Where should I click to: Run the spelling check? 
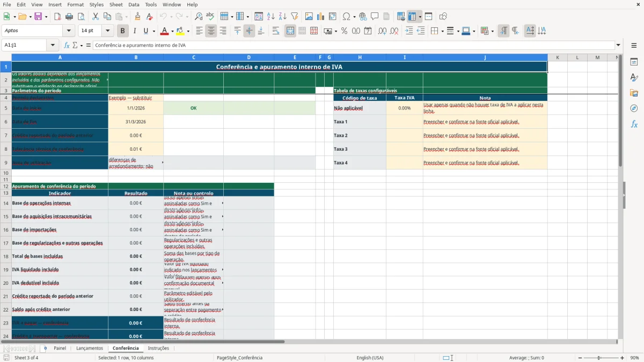pyautogui.click(x=210, y=17)
